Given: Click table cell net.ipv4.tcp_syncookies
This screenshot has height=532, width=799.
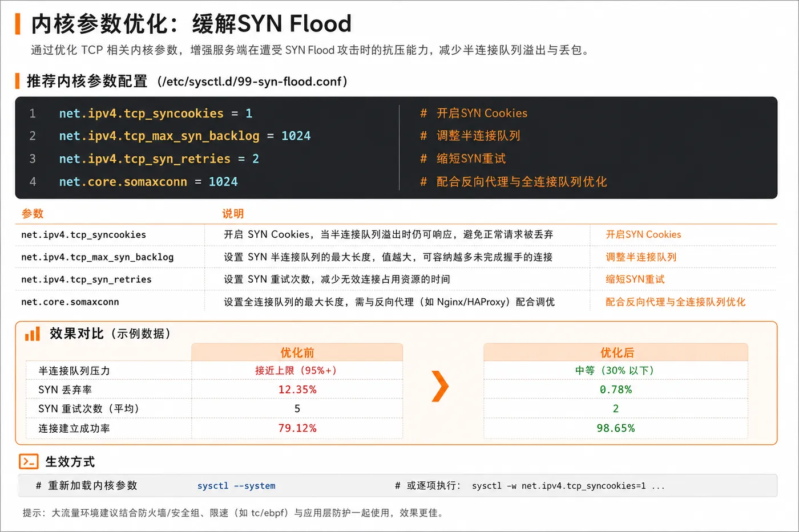Looking at the screenshot, I should 83,234.
